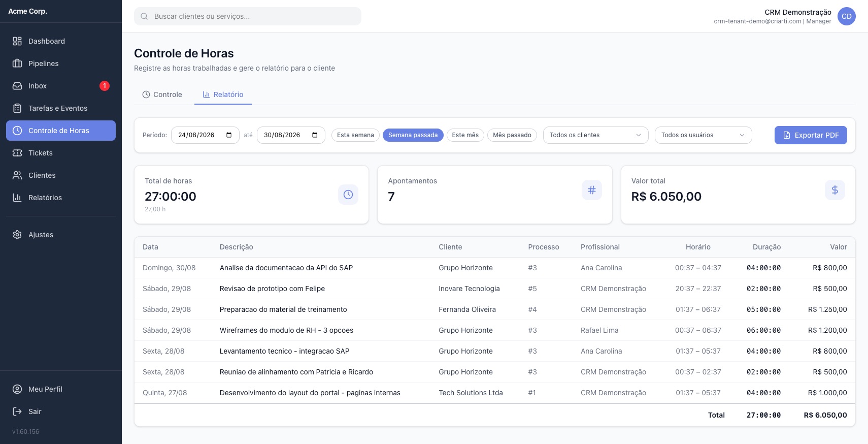Click the Acme Corp. logo text
Screen dimensions: 868x444
pyautogui.click(x=27, y=11)
